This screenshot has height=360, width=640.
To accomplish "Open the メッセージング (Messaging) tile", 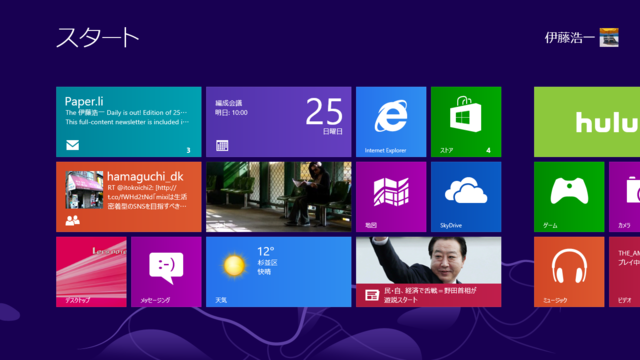I will 166,272.
